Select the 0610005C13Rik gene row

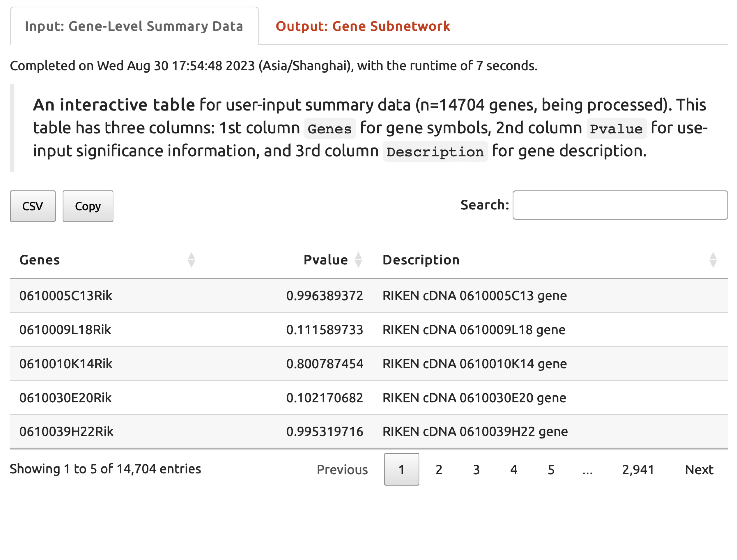click(200, 295)
